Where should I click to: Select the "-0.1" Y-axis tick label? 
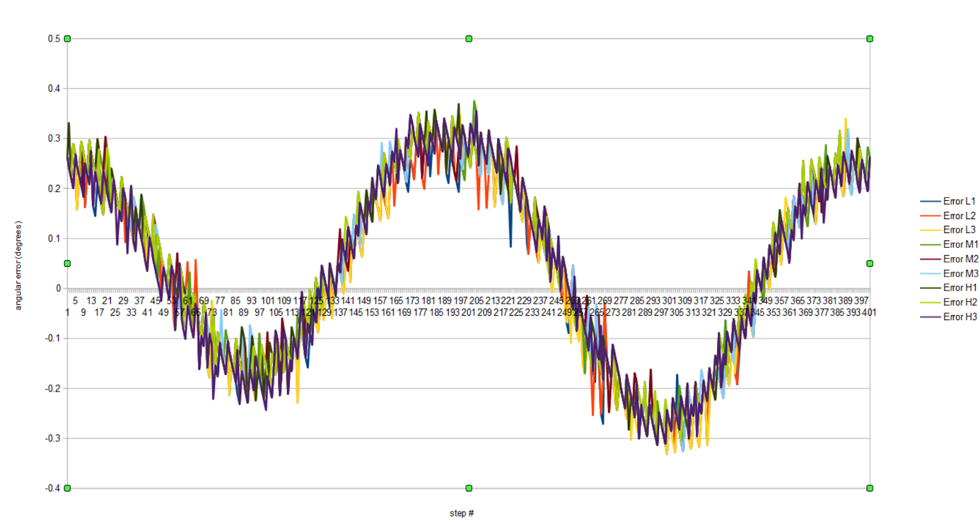pyautogui.click(x=53, y=338)
